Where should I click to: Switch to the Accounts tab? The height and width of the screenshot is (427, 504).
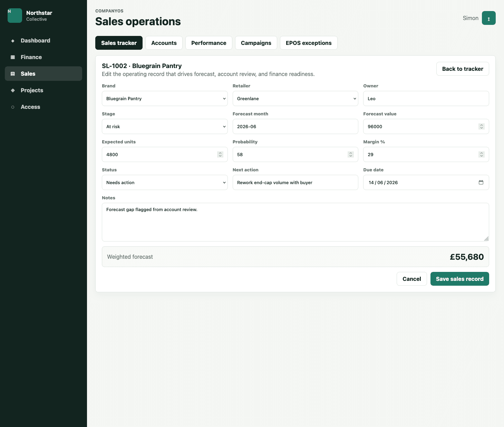(164, 43)
